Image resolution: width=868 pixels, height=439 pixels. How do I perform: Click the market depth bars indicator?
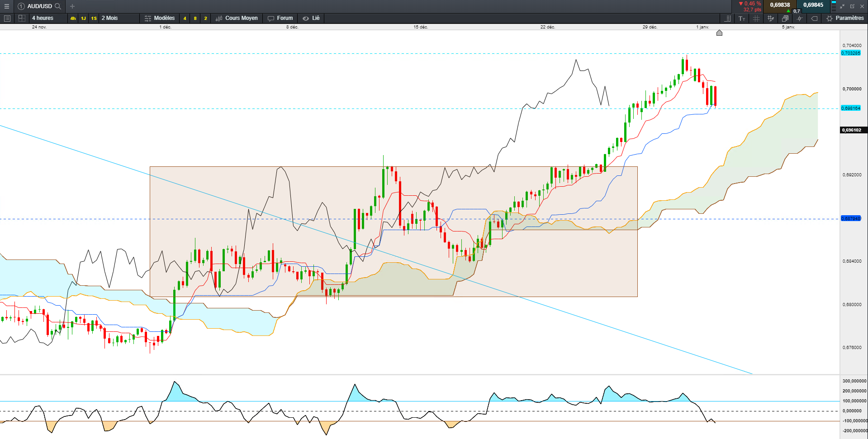(834, 6)
